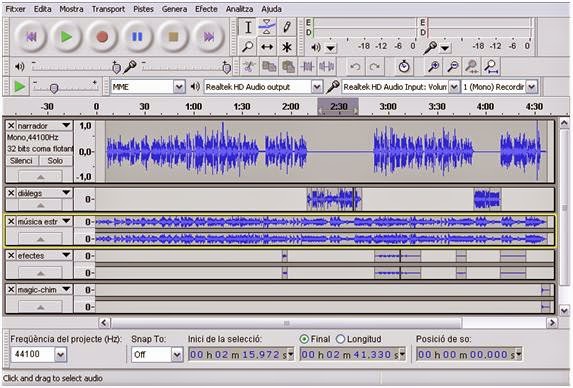573x388 pixels.
Task: Open the música estr track menu arrow
Action: click(66, 221)
